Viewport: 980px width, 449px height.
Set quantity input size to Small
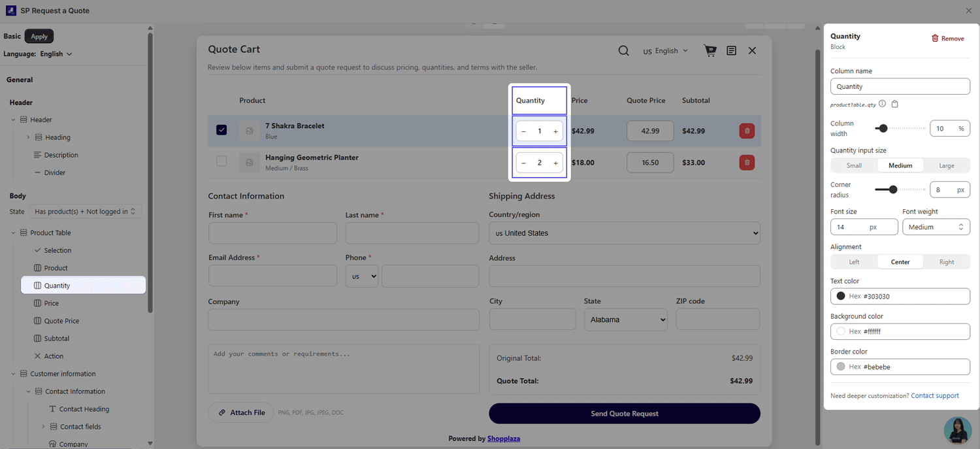click(854, 165)
